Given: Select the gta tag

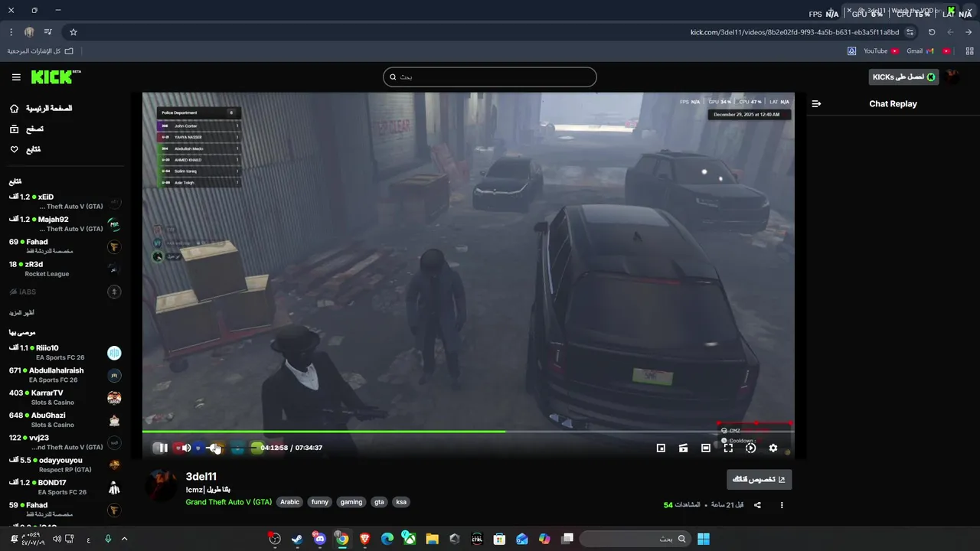Looking at the screenshot, I should pyautogui.click(x=379, y=502).
